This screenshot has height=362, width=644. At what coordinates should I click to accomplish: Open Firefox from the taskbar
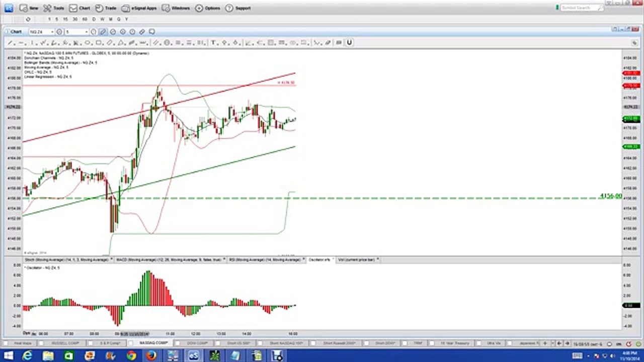point(151,356)
